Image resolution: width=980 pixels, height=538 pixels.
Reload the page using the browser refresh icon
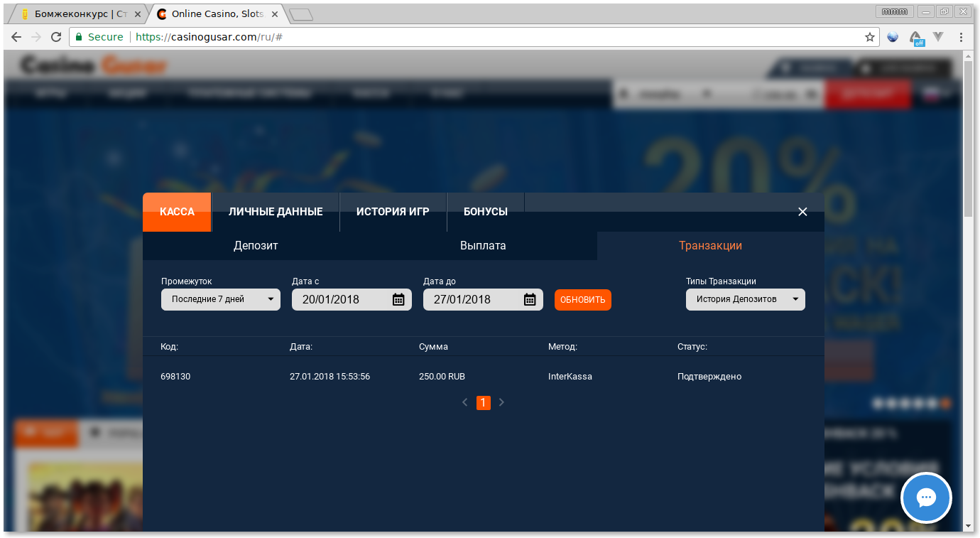pos(56,36)
